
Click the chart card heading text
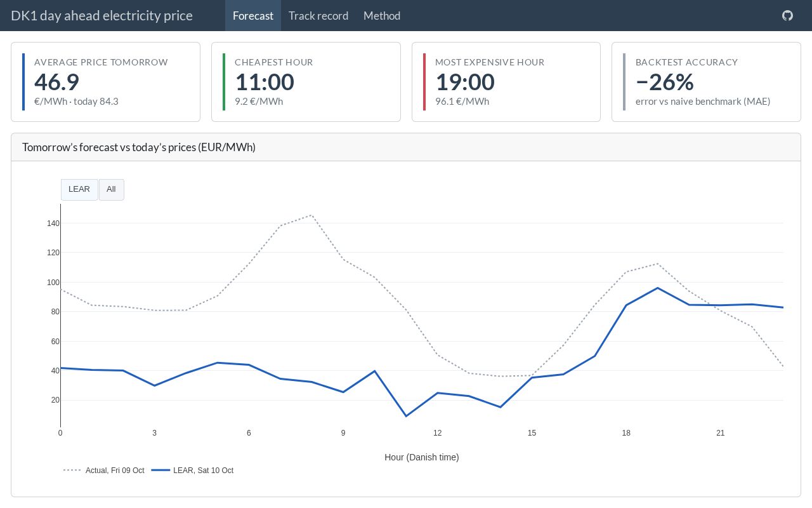coord(139,147)
